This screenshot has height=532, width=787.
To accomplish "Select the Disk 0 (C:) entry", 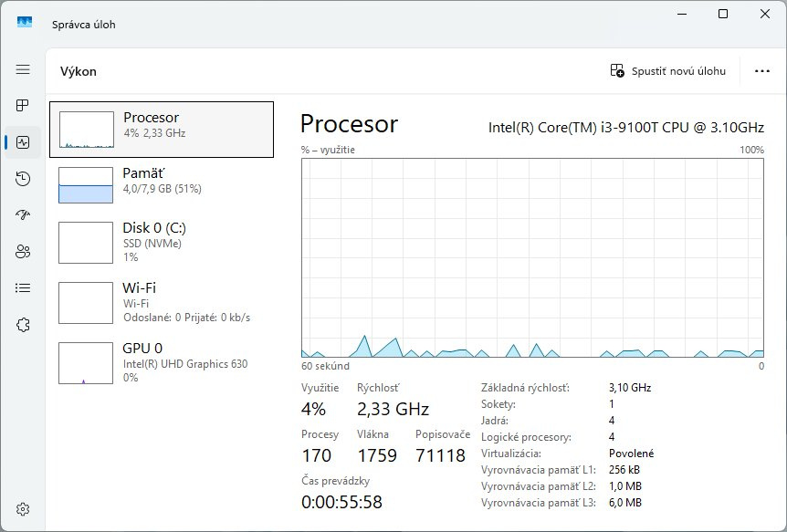I will [x=162, y=242].
